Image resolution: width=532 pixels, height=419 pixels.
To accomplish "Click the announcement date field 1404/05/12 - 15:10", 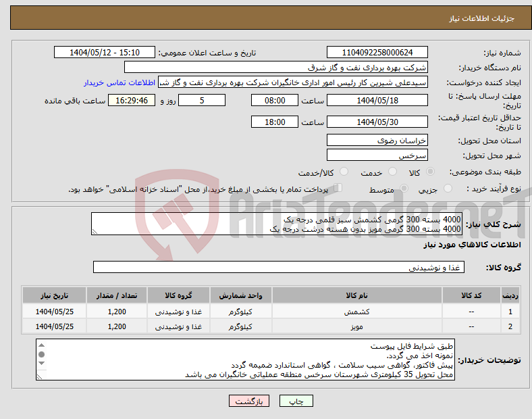I will click(105, 53).
